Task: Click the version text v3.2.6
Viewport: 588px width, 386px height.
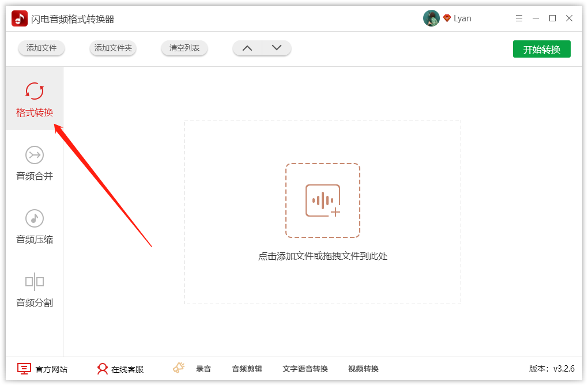Action: click(x=552, y=369)
